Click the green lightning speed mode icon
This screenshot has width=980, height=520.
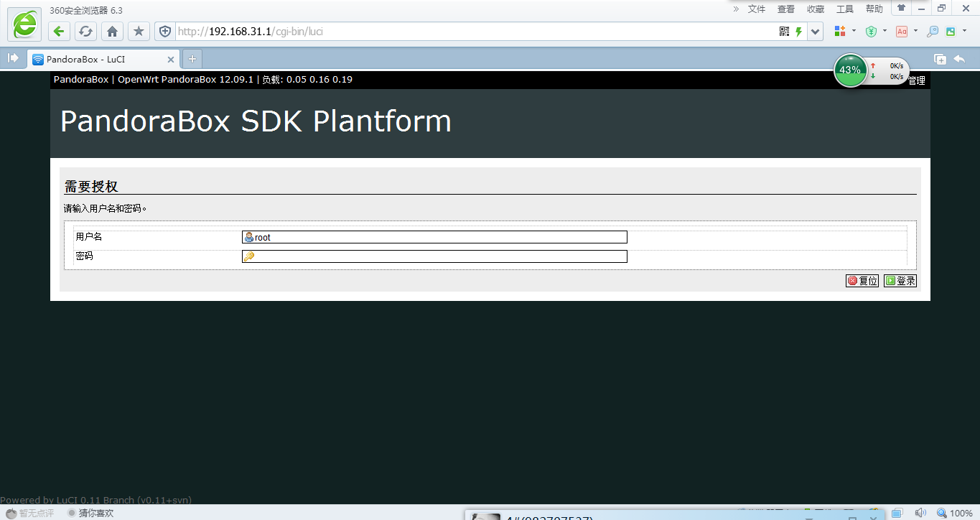pos(798,32)
